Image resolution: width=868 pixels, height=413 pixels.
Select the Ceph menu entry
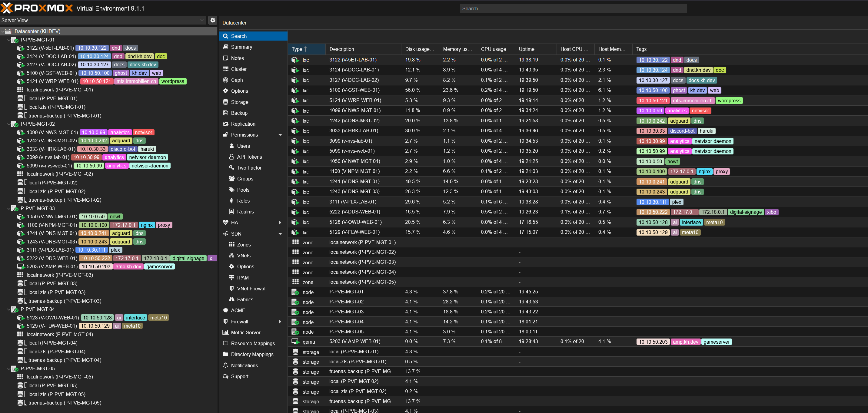(x=237, y=80)
